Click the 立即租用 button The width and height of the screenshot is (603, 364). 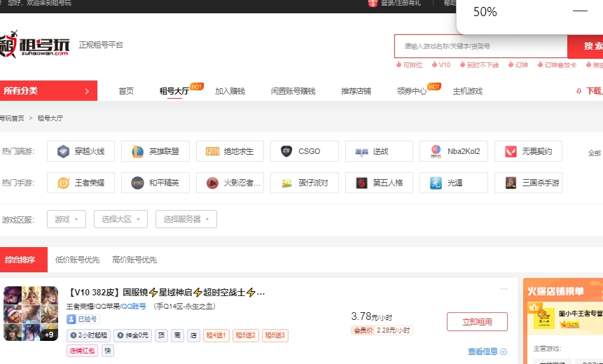click(477, 322)
